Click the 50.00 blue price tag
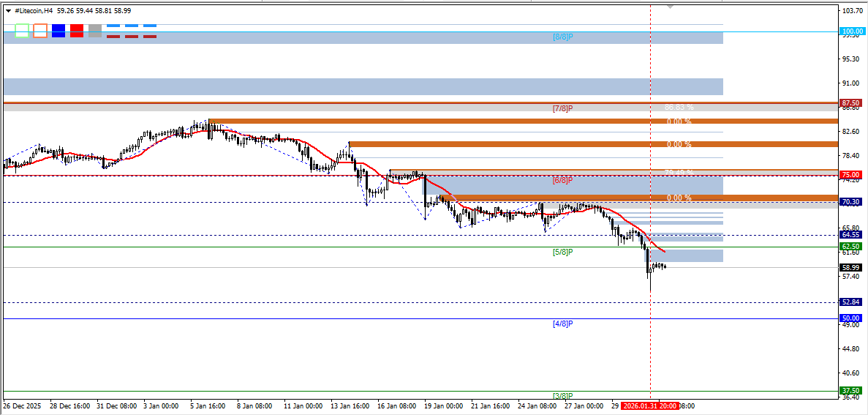This screenshot has width=868, height=415. tap(850, 318)
